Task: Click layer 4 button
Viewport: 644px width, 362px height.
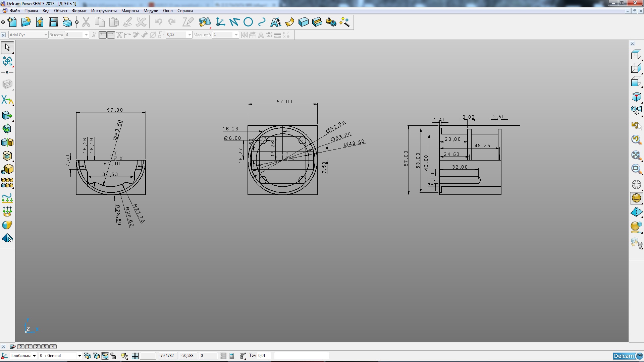Action: pyautogui.click(x=53, y=347)
